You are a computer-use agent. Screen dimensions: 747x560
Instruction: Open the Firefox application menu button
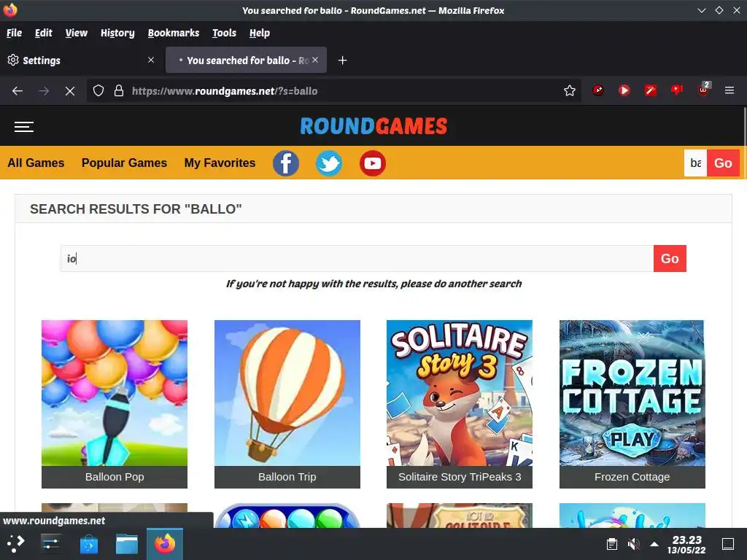click(729, 90)
